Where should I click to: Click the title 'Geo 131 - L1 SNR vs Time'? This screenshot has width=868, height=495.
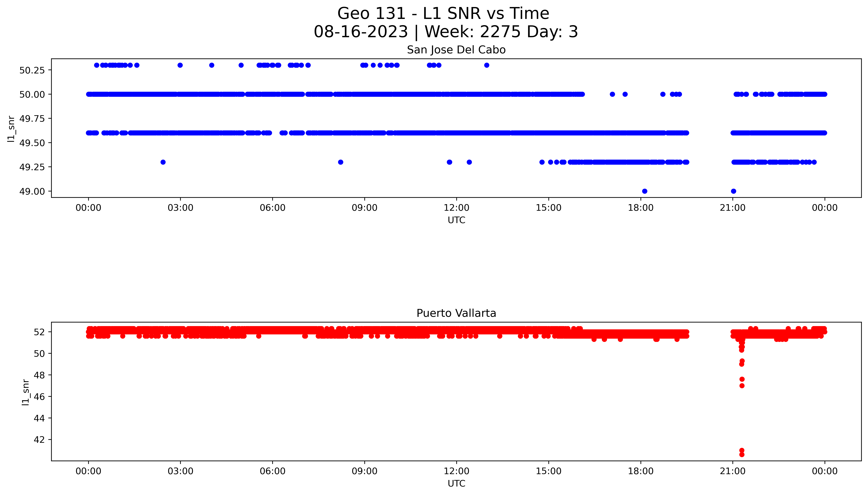coord(443,14)
